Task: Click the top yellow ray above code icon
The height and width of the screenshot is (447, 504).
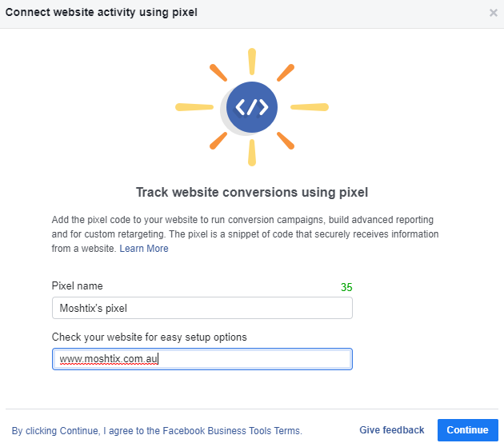Action: click(x=252, y=62)
